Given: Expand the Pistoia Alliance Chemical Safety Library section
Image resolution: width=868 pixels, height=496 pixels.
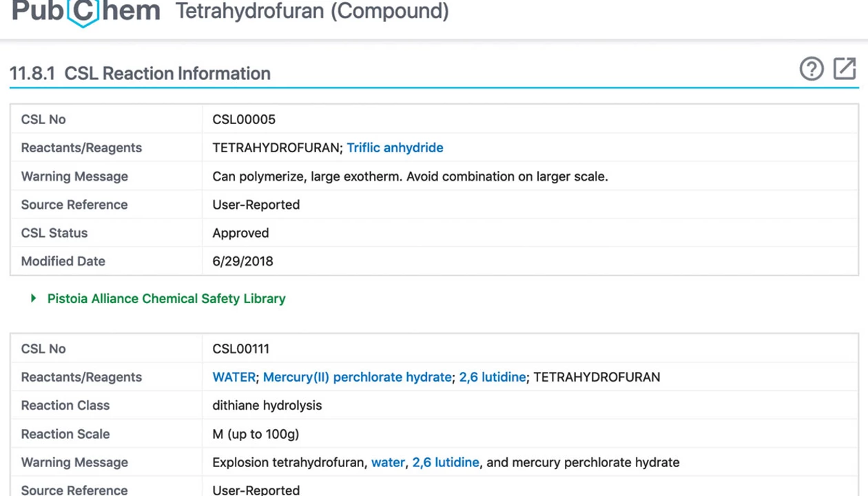Looking at the screenshot, I should (166, 298).
